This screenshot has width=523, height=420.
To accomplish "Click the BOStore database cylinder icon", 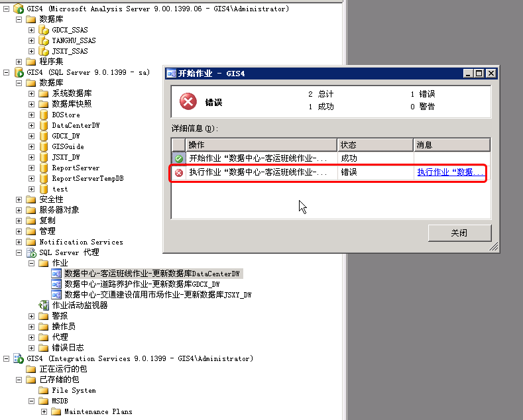I will [44, 115].
